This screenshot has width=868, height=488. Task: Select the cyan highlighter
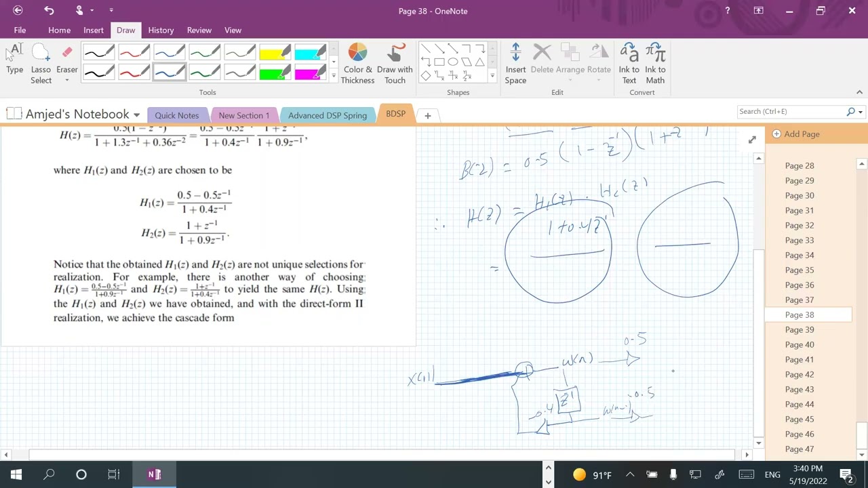pos(311,52)
